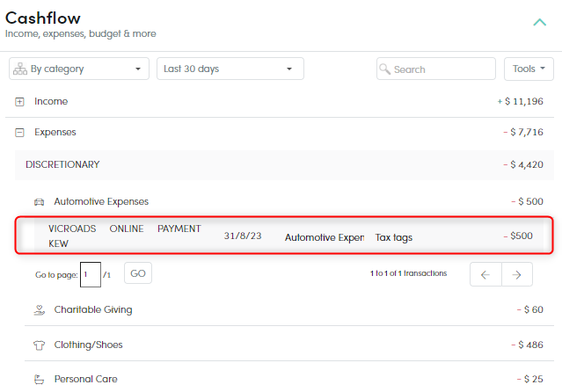Screen dimensions: 562x392
Task: Click the search magnifier icon
Action: tap(384, 69)
